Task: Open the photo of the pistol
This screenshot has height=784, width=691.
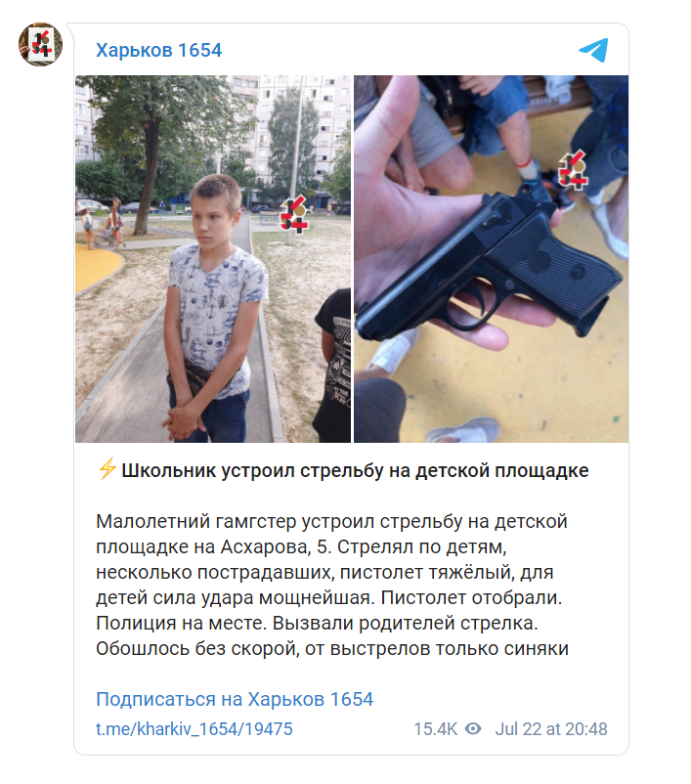Action: [x=491, y=259]
